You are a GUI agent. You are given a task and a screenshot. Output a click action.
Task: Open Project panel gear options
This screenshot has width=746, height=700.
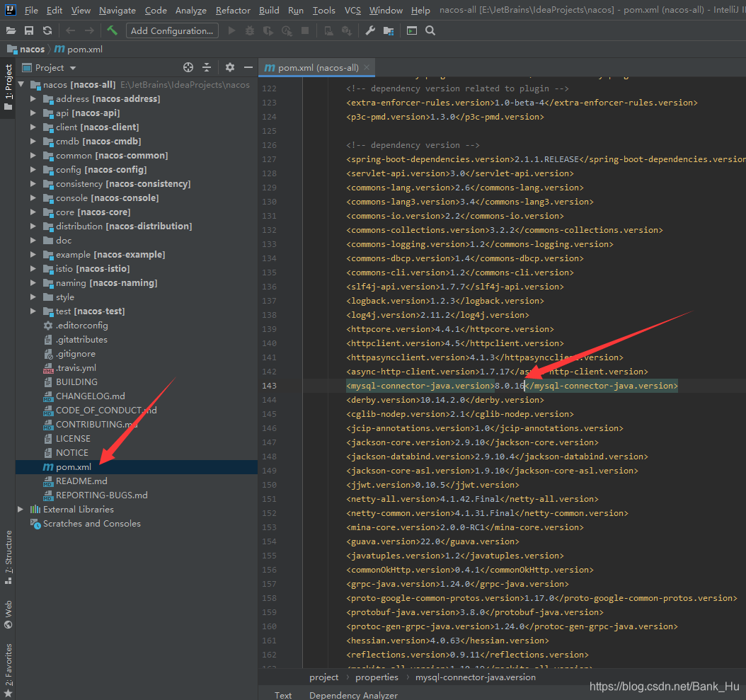pos(230,67)
